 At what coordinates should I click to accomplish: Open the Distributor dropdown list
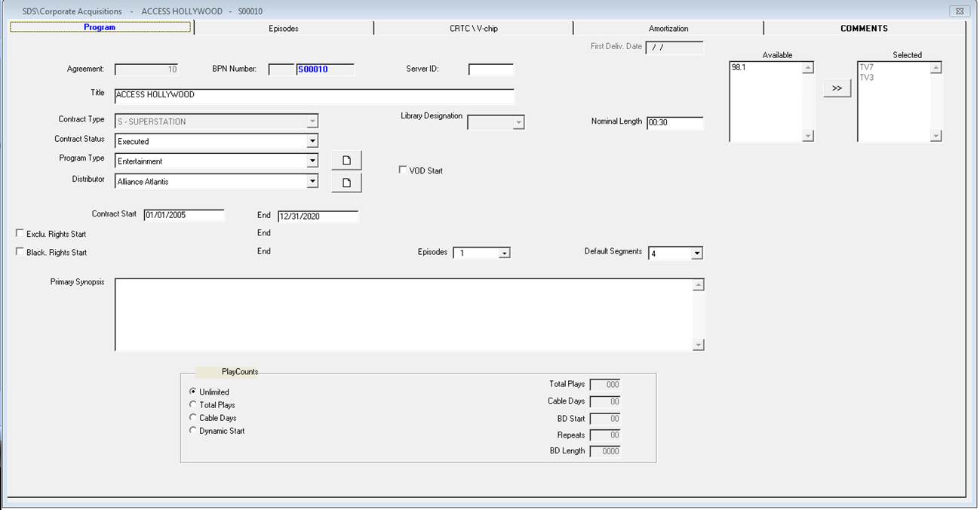coord(312,181)
